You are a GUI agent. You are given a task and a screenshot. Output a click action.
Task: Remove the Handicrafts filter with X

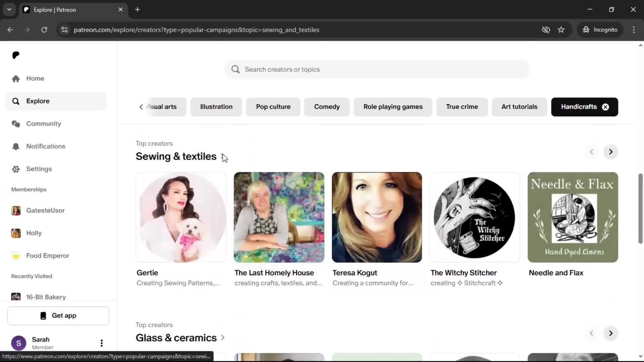coord(605,107)
